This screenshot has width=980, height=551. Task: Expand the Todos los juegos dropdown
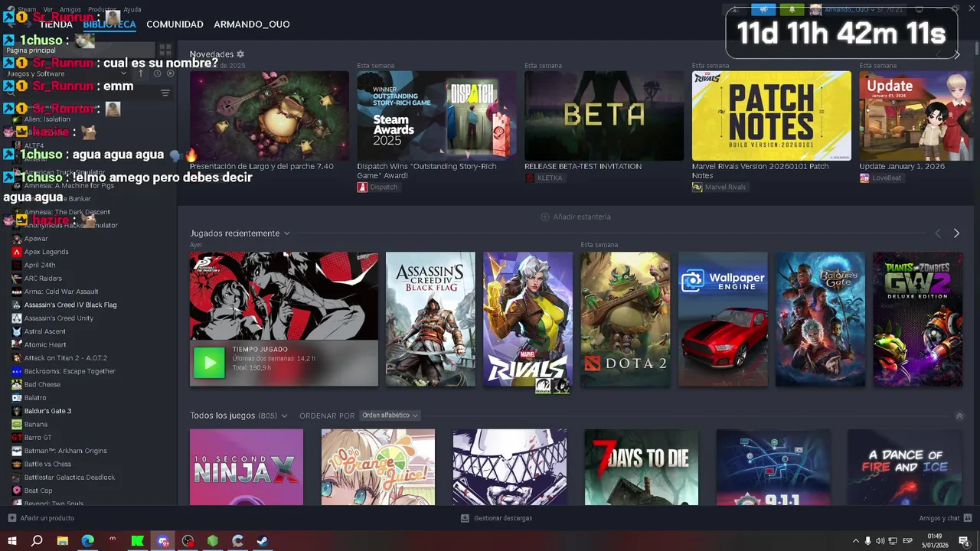(284, 416)
